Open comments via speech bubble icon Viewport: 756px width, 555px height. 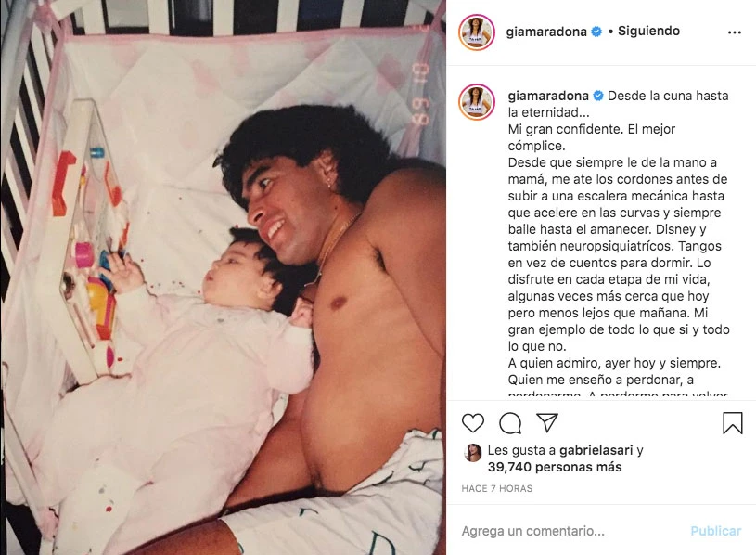tap(509, 423)
